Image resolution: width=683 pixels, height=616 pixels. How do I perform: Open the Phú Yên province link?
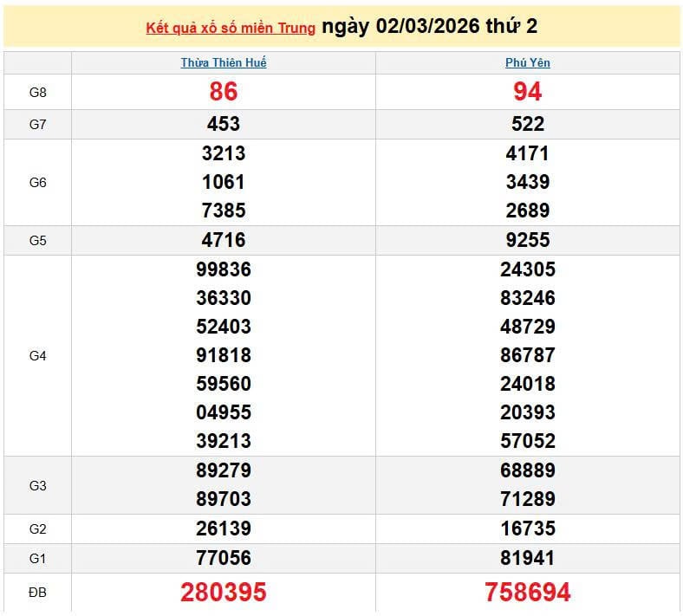click(x=528, y=63)
